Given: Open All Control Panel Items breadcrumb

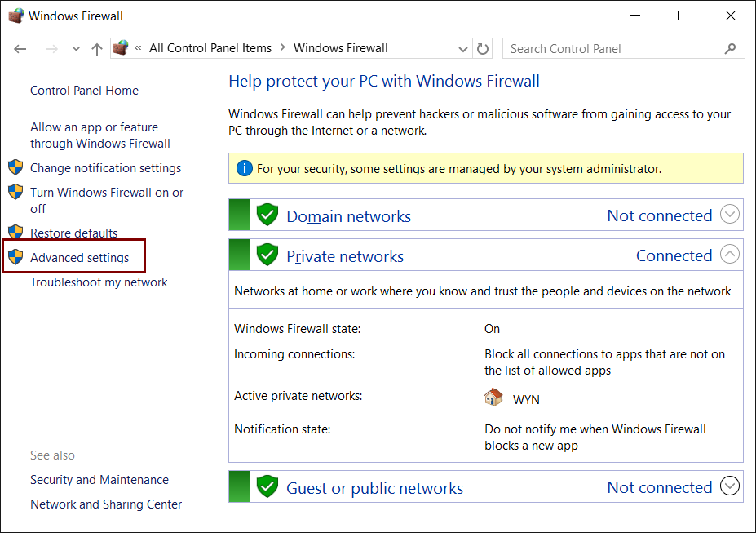Looking at the screenshot, I should click(x=210, y=48).
